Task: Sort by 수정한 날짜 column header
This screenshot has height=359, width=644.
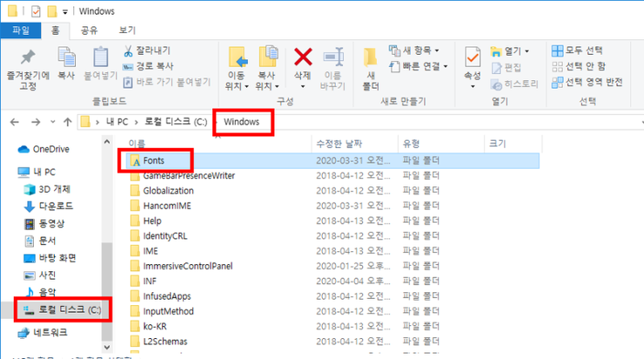Action: [339, 143]
